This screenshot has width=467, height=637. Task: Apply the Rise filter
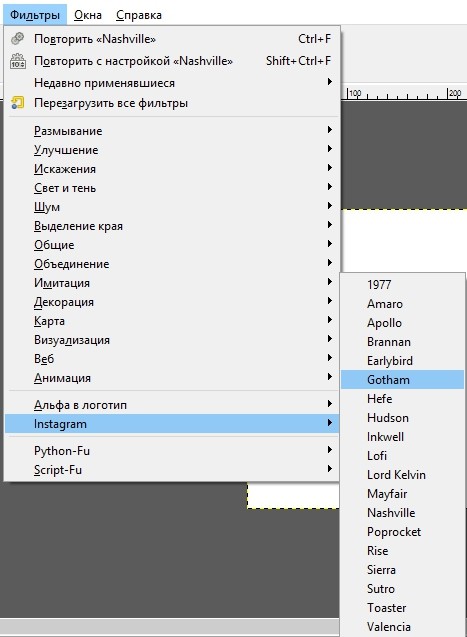(x=402, y=551)
